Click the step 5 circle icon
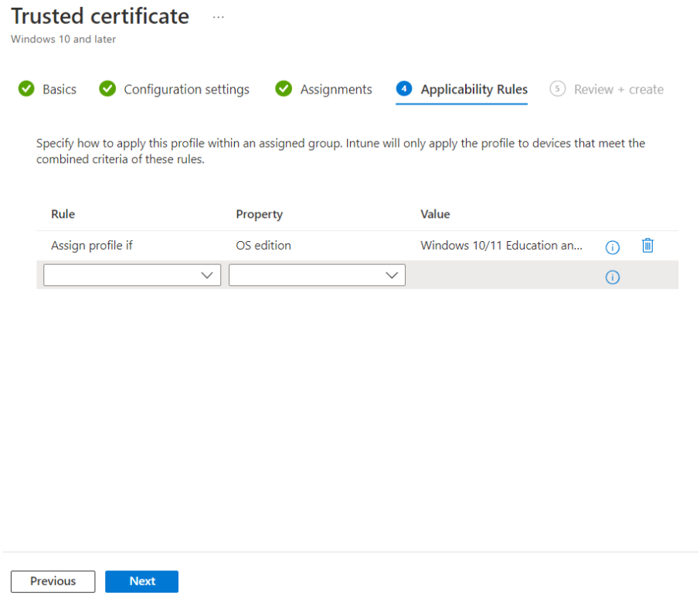The width and height of the screenshot is (700, 605). point(557,88)
